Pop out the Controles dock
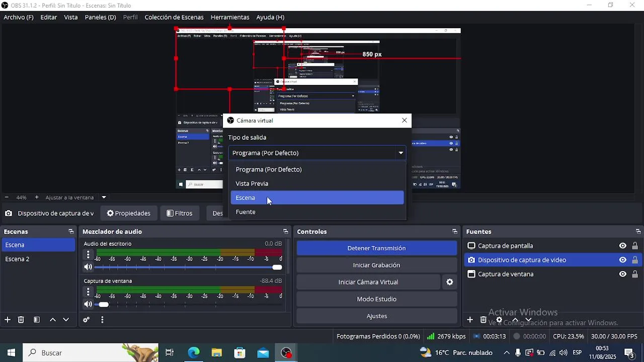The image size is (644, 362). 455,232
